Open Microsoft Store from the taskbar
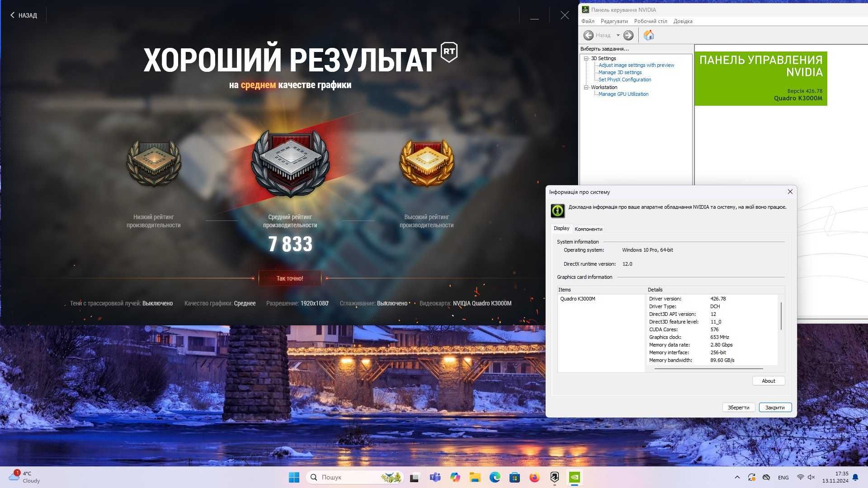 [514, 477]
